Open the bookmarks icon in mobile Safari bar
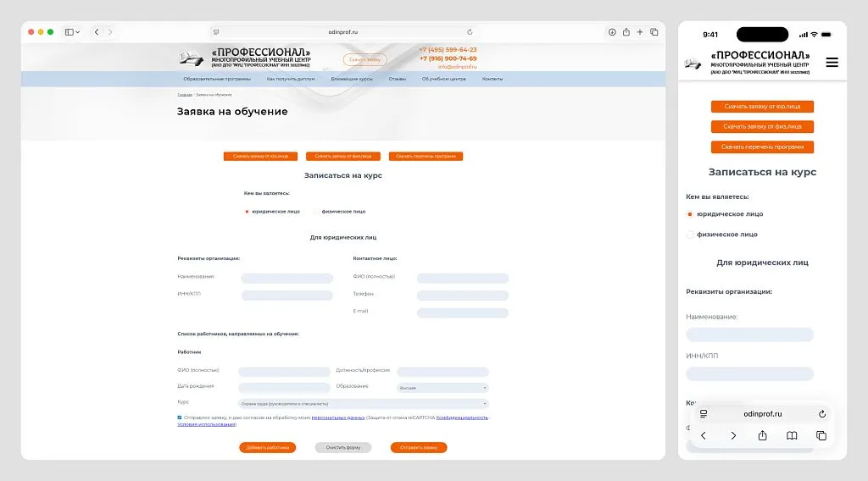The width and height of the screenshot is (868, 481). [x=792, y=435]
